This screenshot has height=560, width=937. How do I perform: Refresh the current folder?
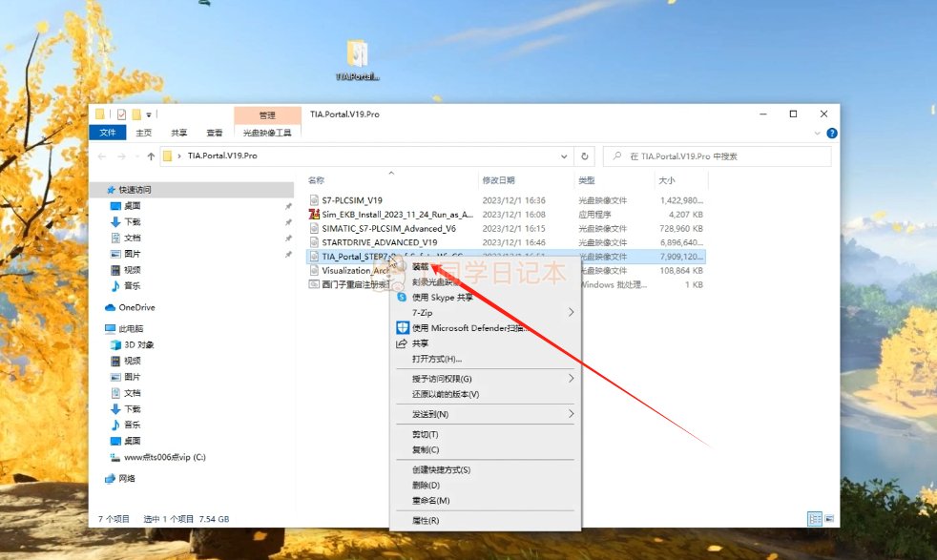click(x=584, y=156)
